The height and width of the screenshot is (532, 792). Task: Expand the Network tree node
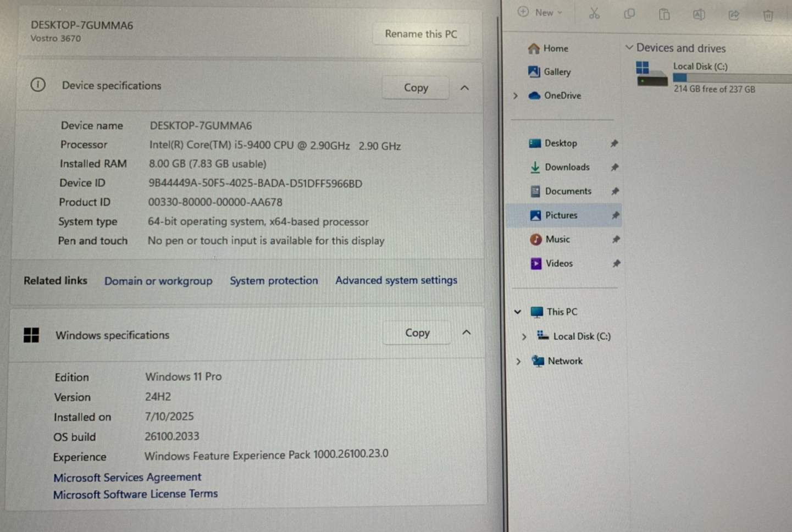click(518, 361)
